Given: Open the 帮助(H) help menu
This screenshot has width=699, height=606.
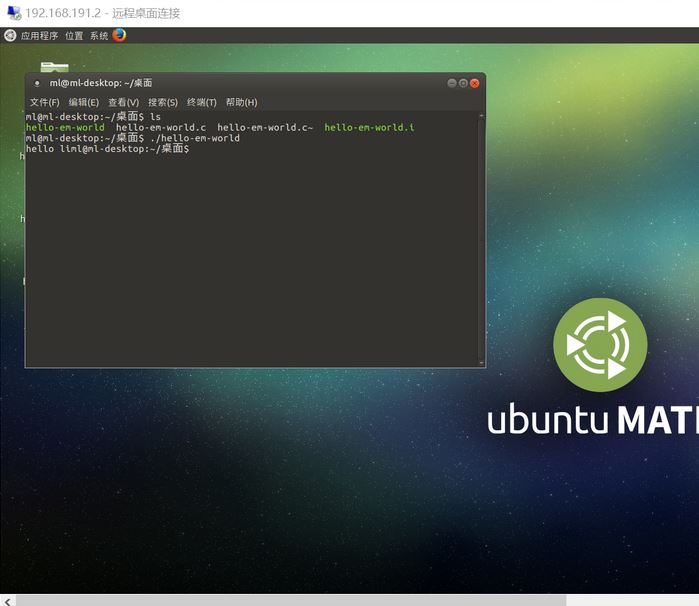Looking at the screenshot, I should pos(241,102).
